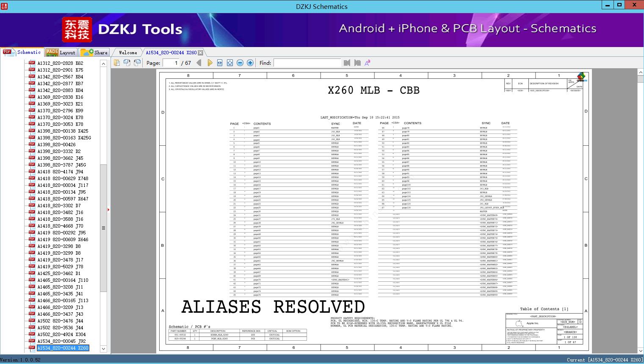Open A1466_820-3437 J43 schematic
Image resolution: width=644 pixels, height=364 pixels.
[60, 314]
